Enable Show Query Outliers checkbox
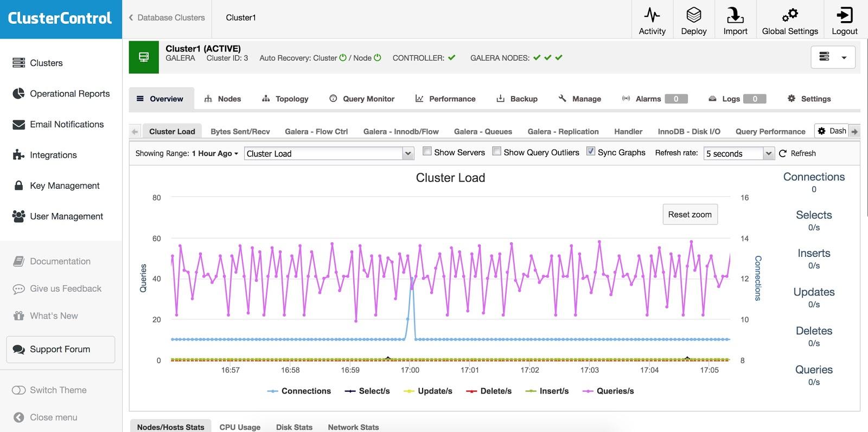The image size is (868, 432). coord(496,151)
